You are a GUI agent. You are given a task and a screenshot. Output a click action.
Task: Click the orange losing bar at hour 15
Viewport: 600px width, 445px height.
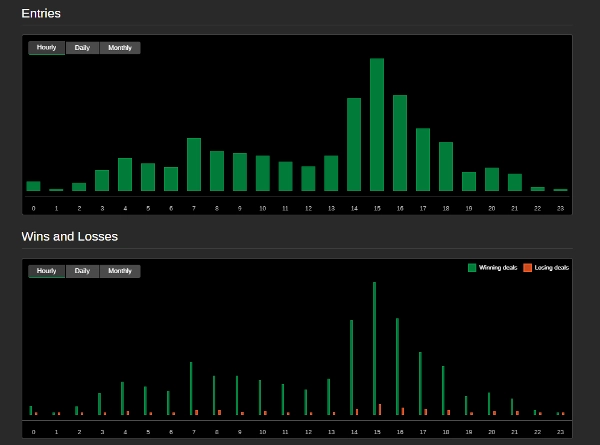[380, 410]
